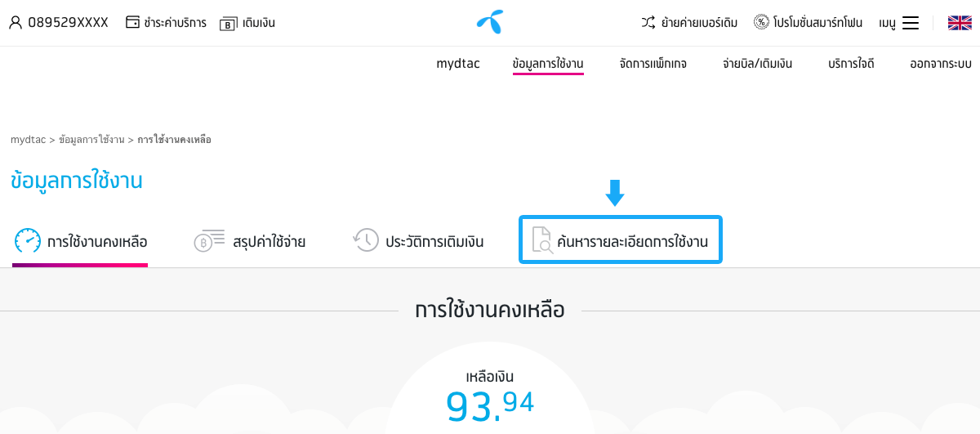Open the ค้นหารายละเอียดการใช้งาน tab
This screenshot has width=980, height=434.
coord(621,240)
